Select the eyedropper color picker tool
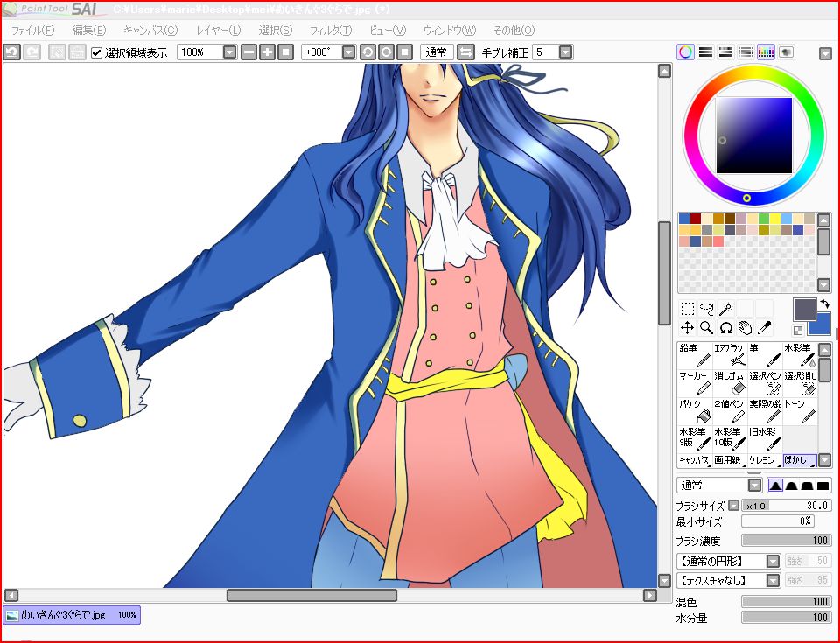Screen dimensions: 840x643 [x=765, y=327]
